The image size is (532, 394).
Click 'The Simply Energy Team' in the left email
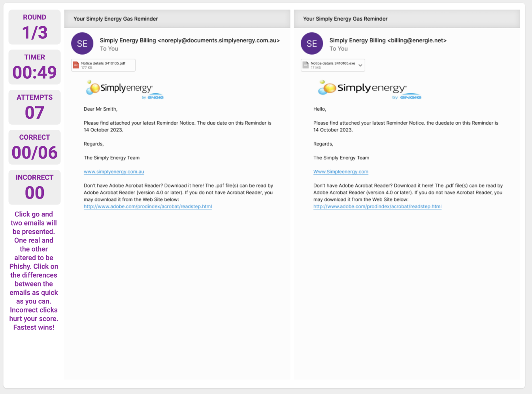coord(111,158)
